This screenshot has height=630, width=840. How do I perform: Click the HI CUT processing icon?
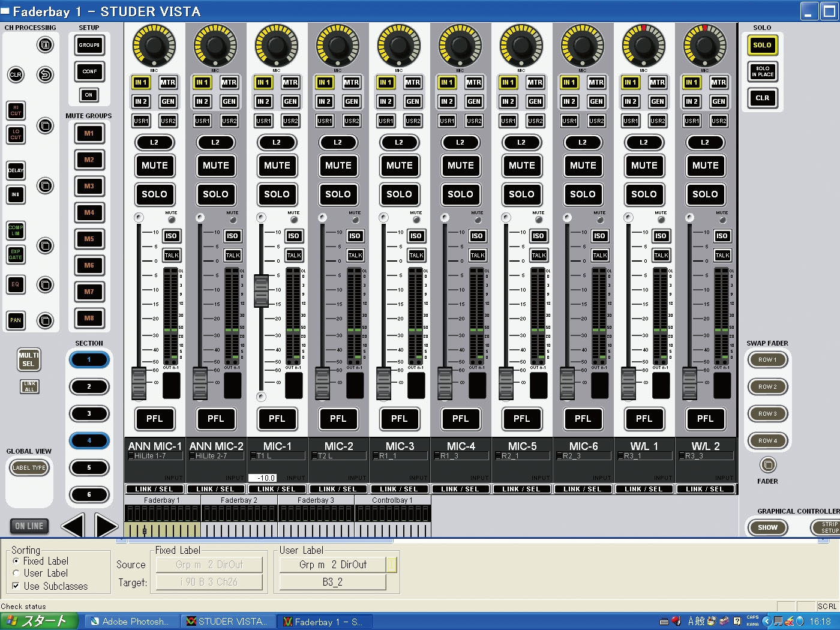pyautogui.click(x=16, y=110)
